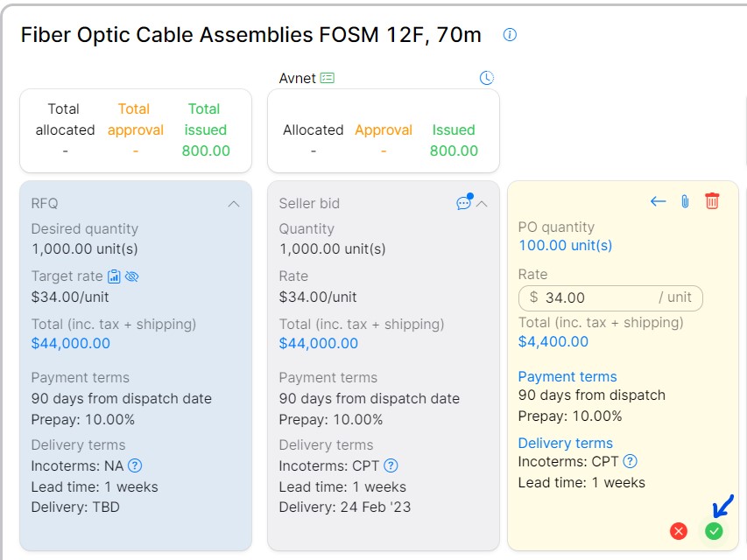Delete the PO with the trash icon
Image resolution: width=747 pixels, height=560 pixels.
tap(712, 200)
